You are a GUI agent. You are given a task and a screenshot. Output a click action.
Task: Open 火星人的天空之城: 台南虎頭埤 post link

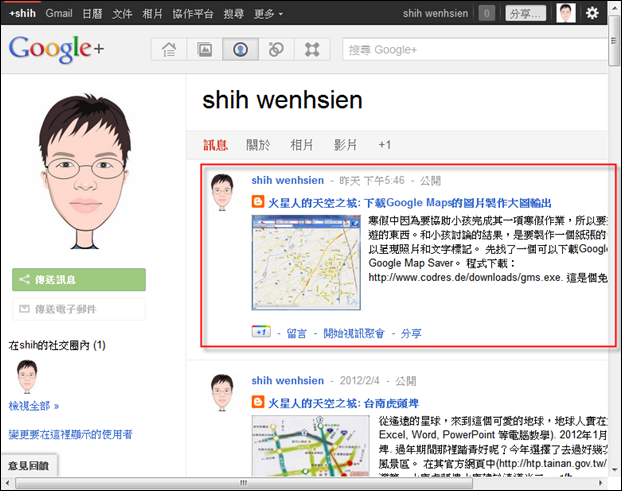click(343, 403)
